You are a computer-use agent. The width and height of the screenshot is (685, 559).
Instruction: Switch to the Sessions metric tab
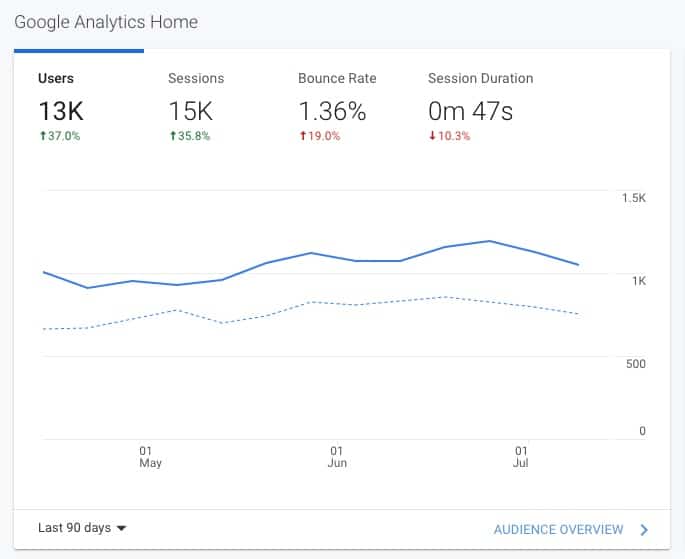click(x=209, y=107)
